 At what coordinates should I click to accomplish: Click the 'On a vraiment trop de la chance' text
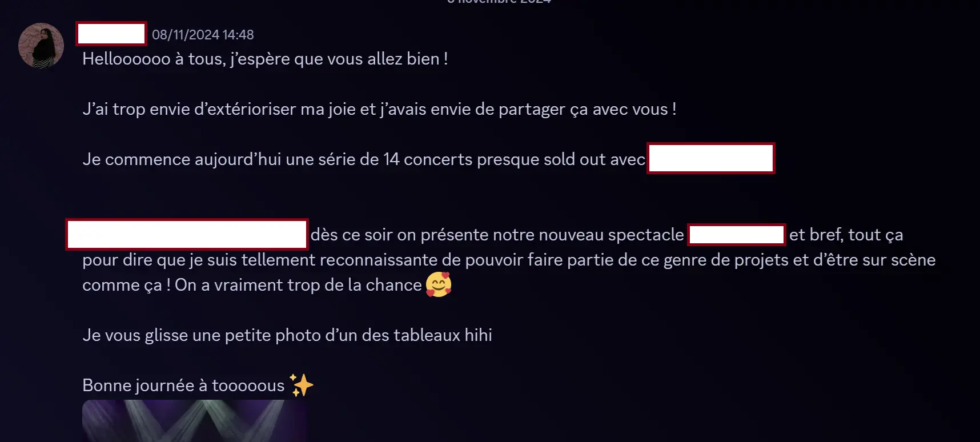click(x=298, y=285)
